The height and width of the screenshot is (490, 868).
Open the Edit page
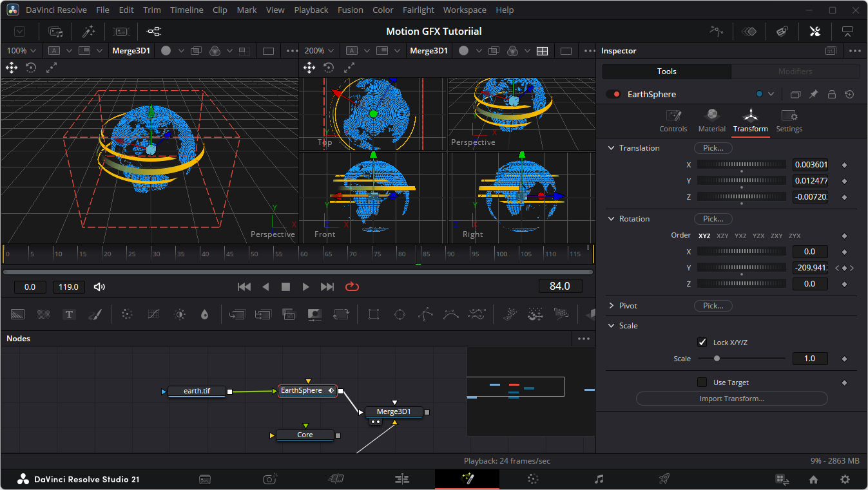[401, 479]
